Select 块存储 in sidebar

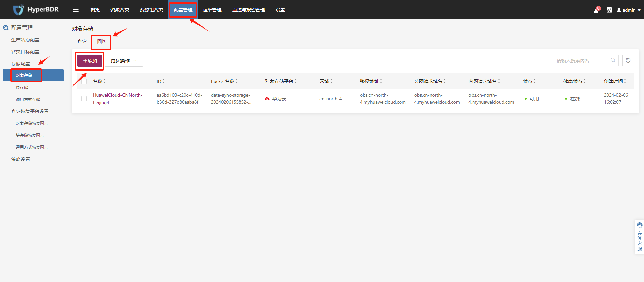click(22, 88)
